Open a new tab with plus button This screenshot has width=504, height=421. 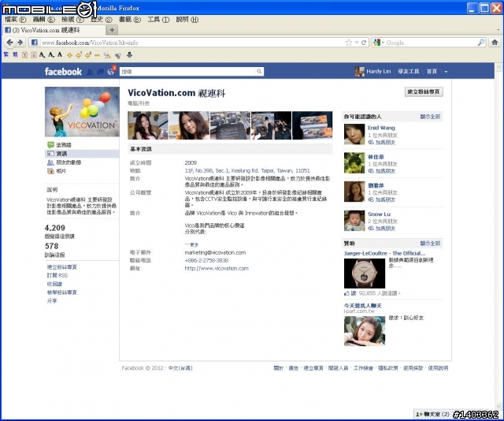pos(112,30)
